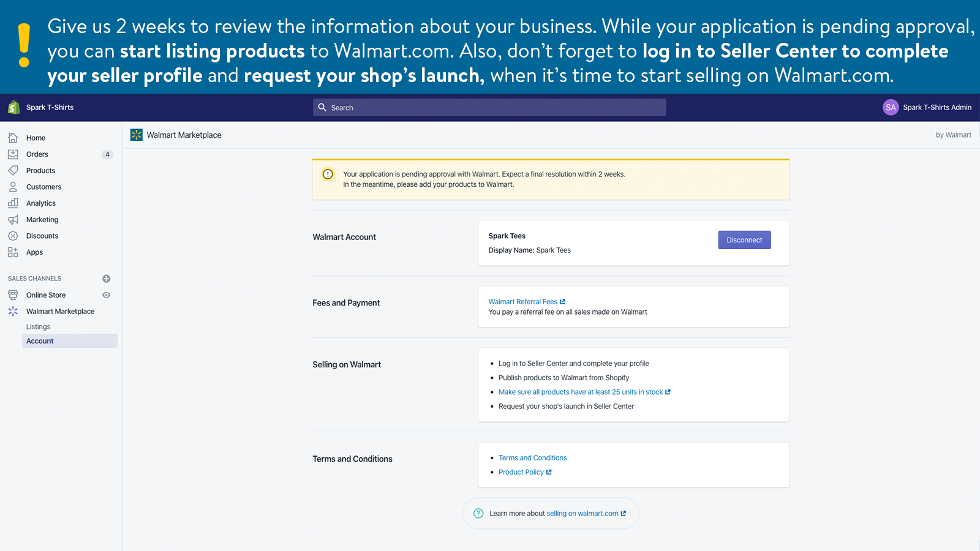
Task: Select the Account sub-menu item
Action: [40, 341]
